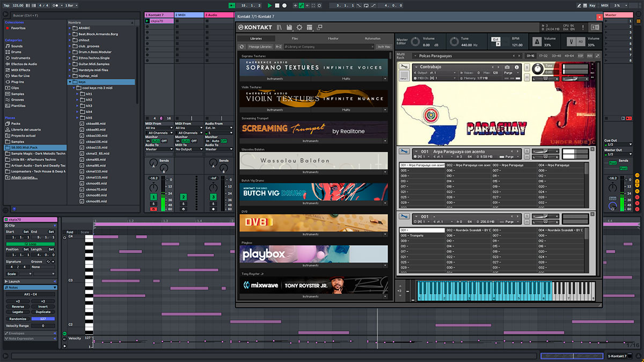644x362 pixels.
Task: Click the Kontakt minimize view icon
Action: point(320,27)
